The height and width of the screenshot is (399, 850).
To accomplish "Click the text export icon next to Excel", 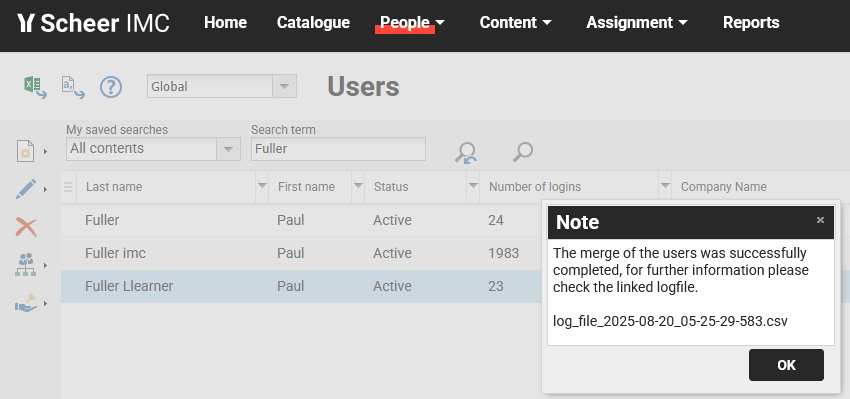I will (x=73, y=87).
